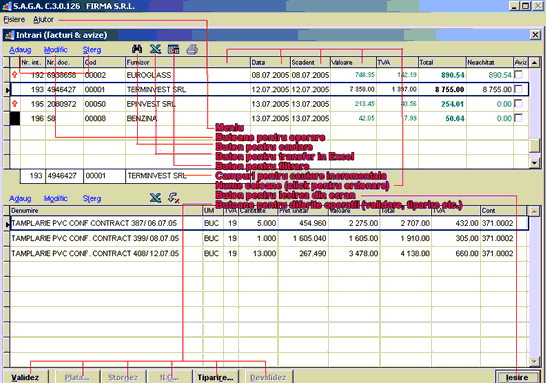
Task: Click the grayed printer icon
Action: [192, 49]
